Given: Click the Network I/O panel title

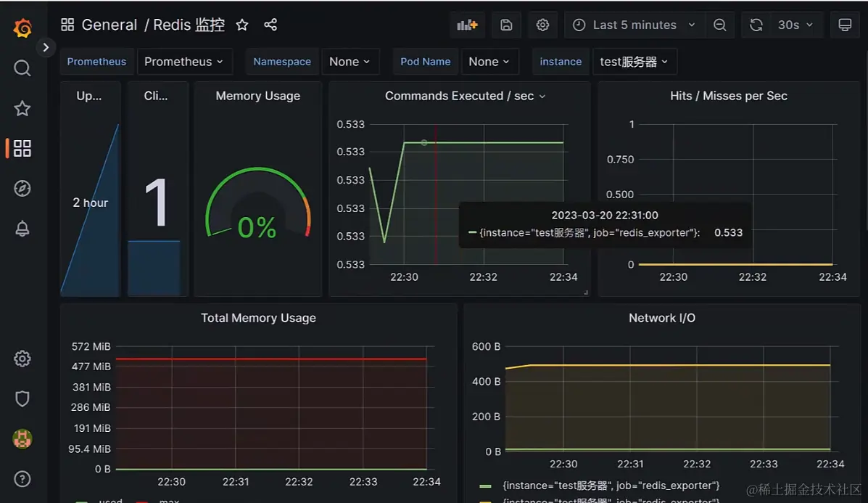Looking at the screenshot, I should [662, 318].
